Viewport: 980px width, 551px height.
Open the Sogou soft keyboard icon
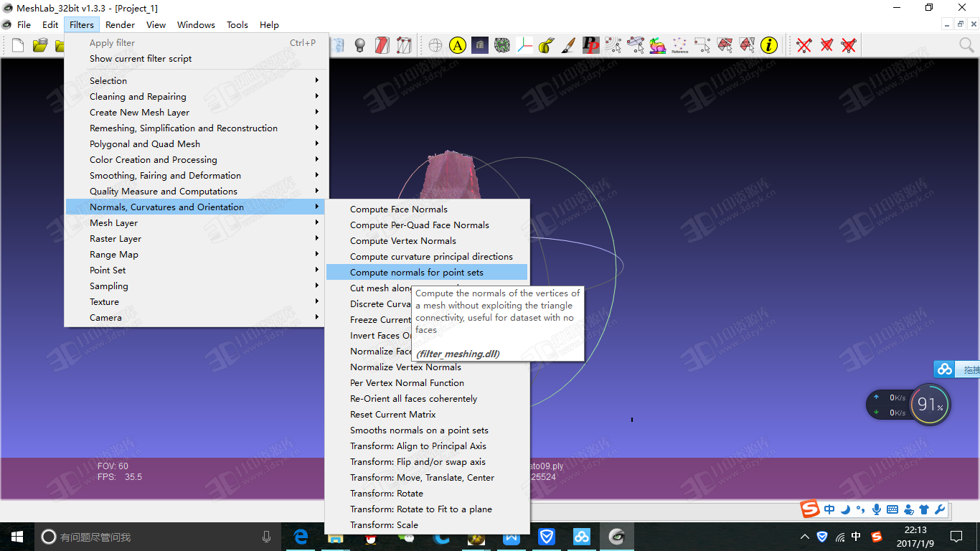pos(892,509)
